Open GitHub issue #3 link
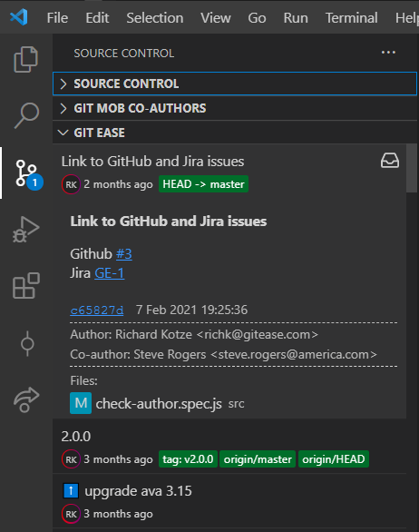The height and width of the screenshot is (532, 419). [123, 254]
